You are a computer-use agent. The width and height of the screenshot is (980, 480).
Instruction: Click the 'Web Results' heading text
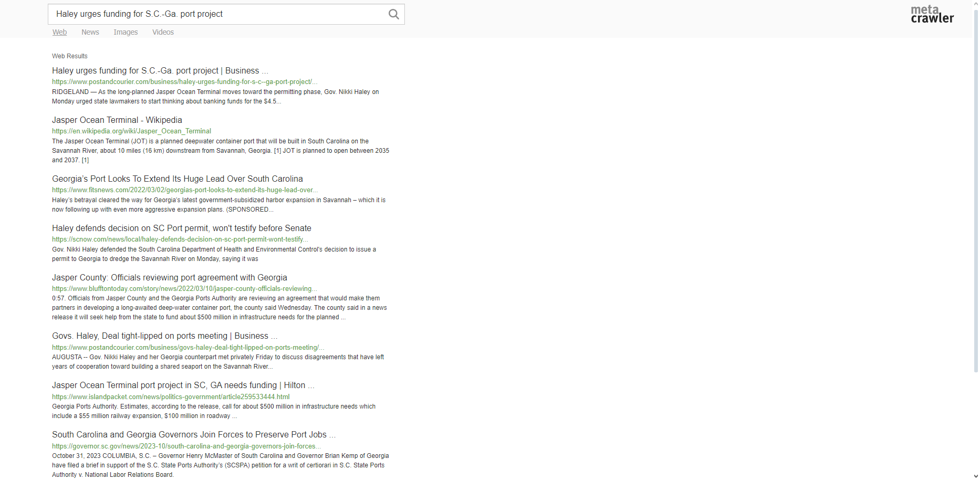click(70, 56)
